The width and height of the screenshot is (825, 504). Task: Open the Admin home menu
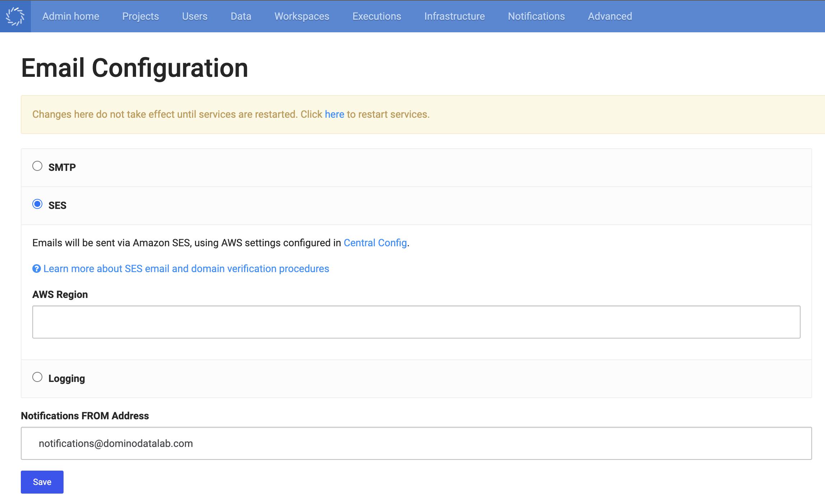71,17
